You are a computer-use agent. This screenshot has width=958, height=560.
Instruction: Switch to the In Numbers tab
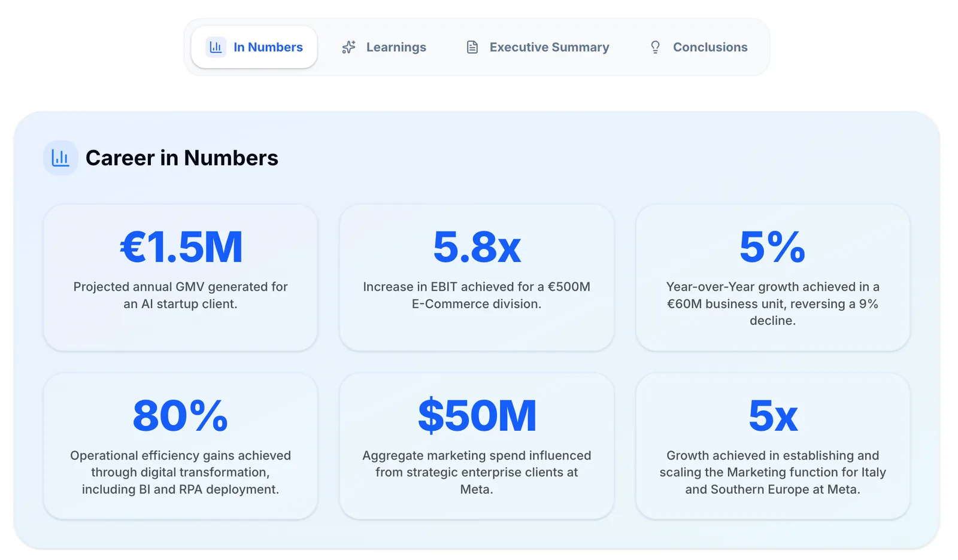click(x=254, y=47)
